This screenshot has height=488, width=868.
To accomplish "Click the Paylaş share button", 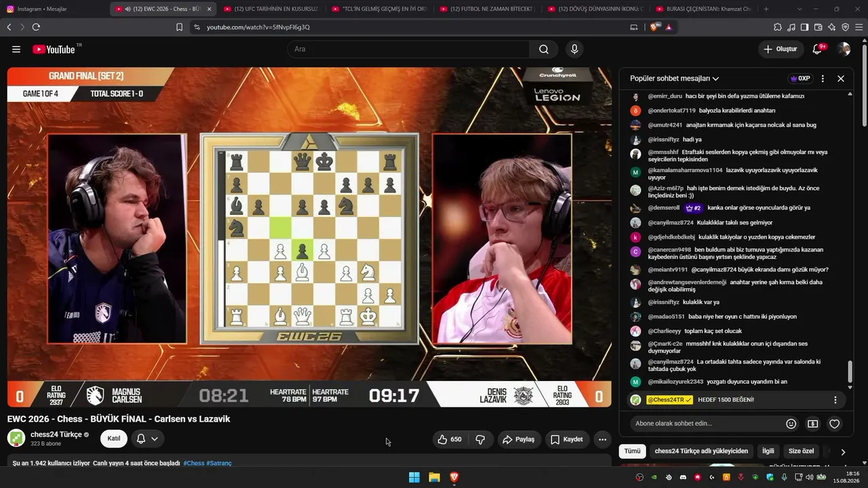I will 519,439.
